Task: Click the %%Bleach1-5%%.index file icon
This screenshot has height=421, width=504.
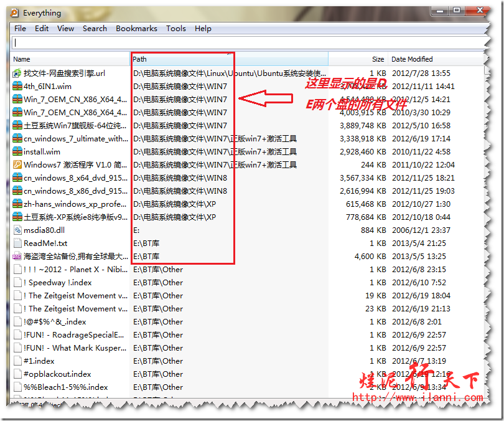Action: (x=17, y=387)
